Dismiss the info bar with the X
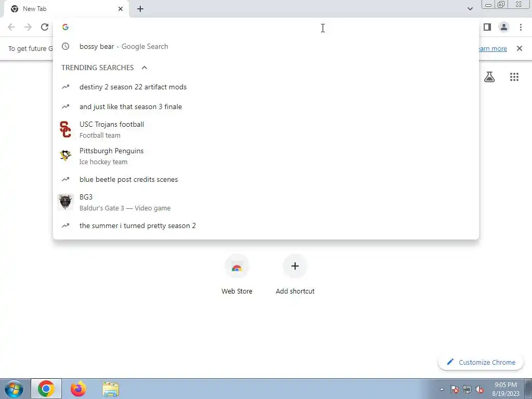532x399 pixels. 520,48
